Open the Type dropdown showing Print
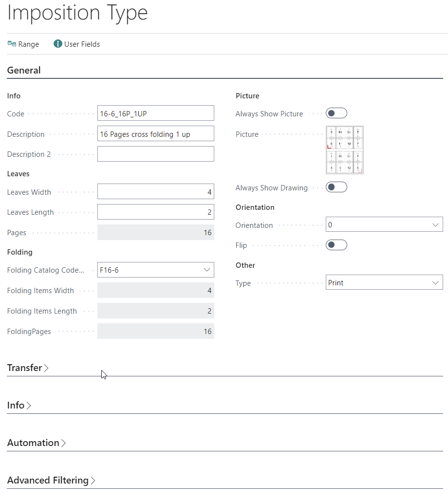 (435, 283)
